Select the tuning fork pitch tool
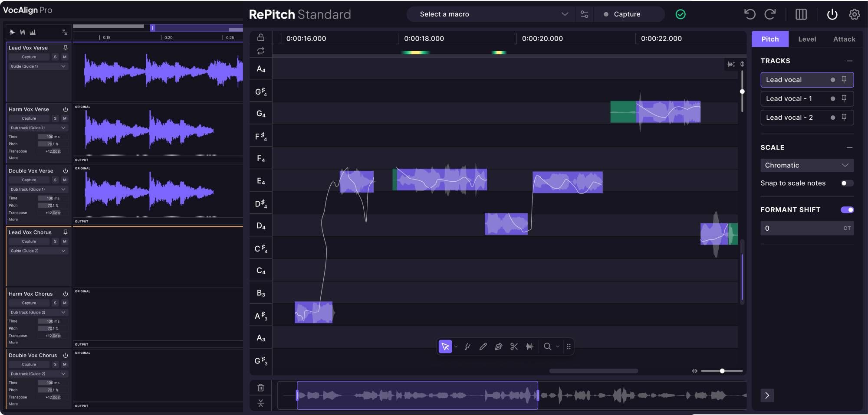868x415 pixels. click(467, 346)
